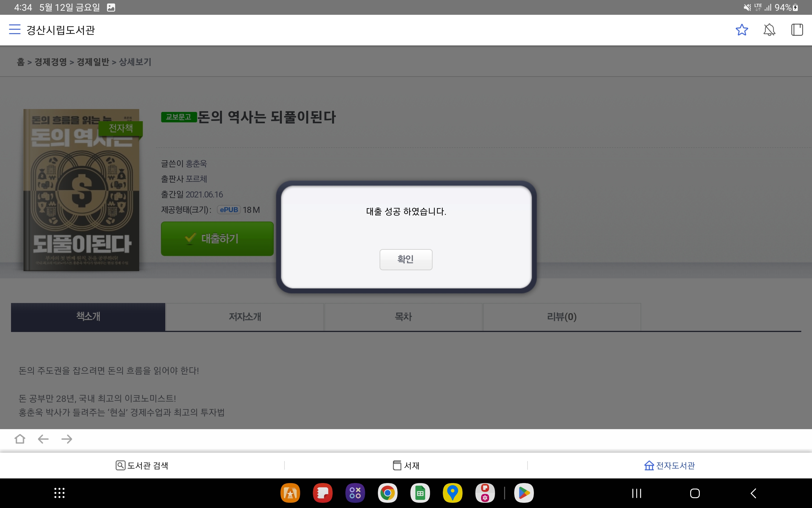Tap the notification bell icon
The height and width of the screenshot is (508, 812).
[x=769, y=30]
